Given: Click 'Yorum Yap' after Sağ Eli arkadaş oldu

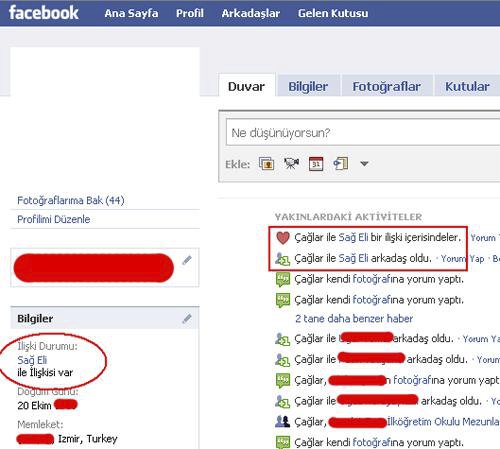Looking at the screenshot, I should click(463, 258).
